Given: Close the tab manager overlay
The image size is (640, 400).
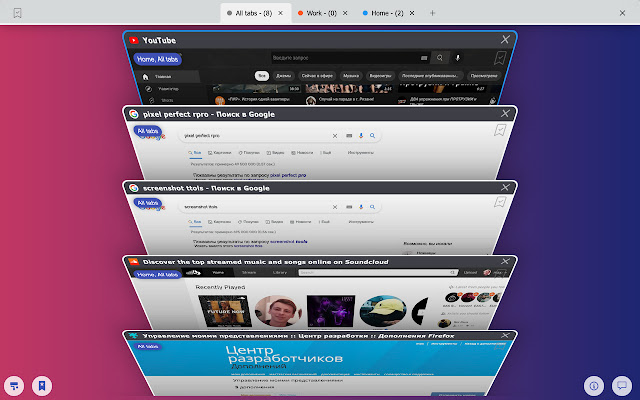Looking at the screenshot, I should 622,13.
